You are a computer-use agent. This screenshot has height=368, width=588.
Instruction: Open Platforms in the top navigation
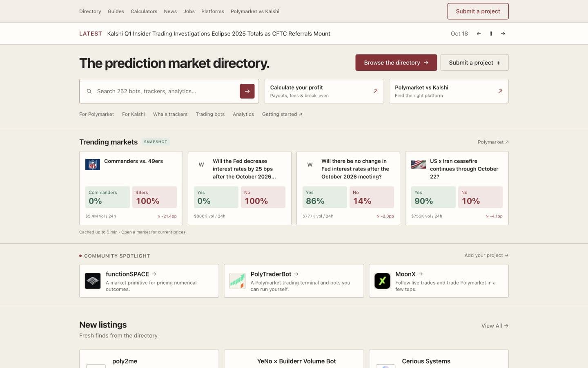click(213, 11)
